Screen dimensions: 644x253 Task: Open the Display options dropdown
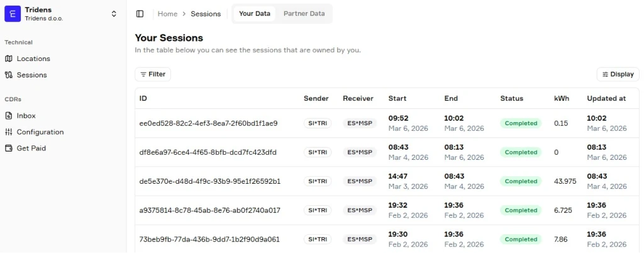click(618, 74)
